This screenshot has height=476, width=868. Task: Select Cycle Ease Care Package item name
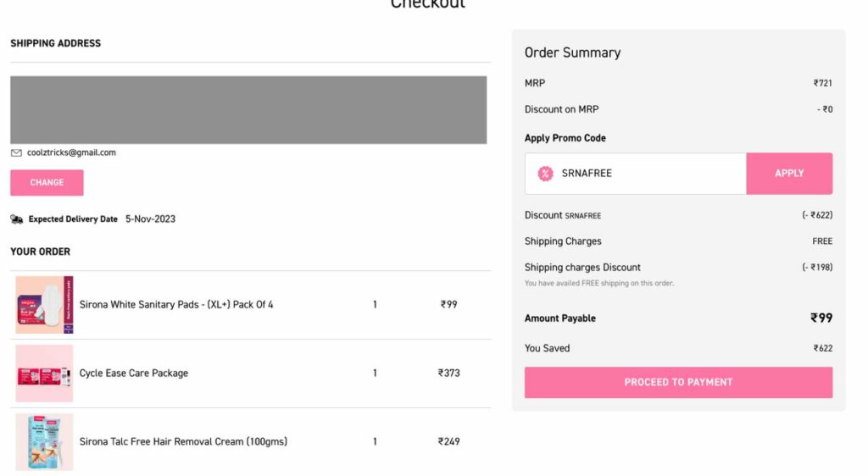(133, 374)
